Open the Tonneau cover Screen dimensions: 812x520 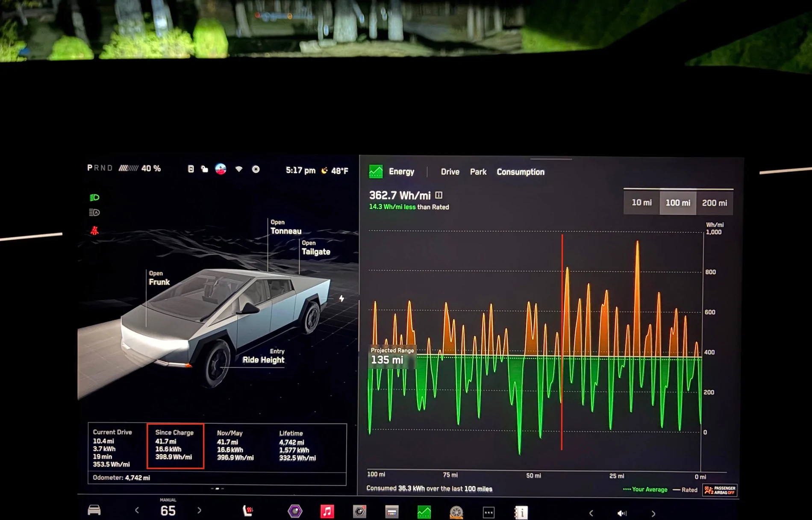286,227
